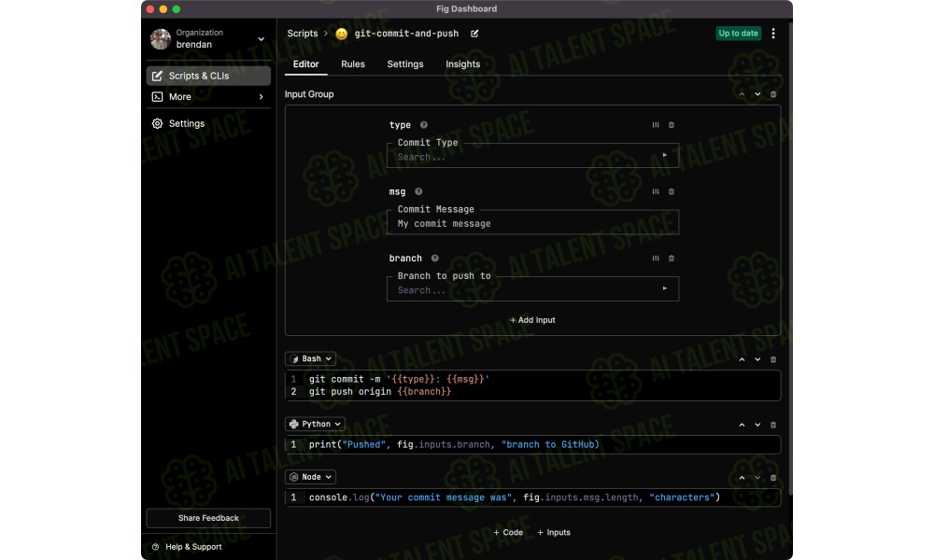Click the help icon next to type
This screenshot has height=560, width=934.
pos(423,125)
